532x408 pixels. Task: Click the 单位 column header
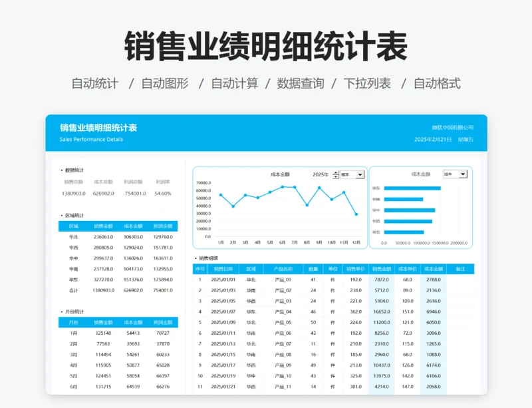pos(333,269)
